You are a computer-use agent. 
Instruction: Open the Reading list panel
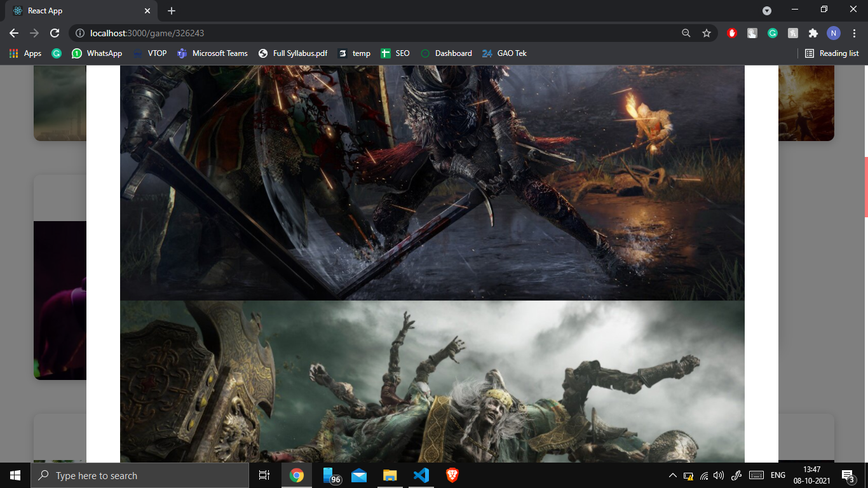coord(832,53)
